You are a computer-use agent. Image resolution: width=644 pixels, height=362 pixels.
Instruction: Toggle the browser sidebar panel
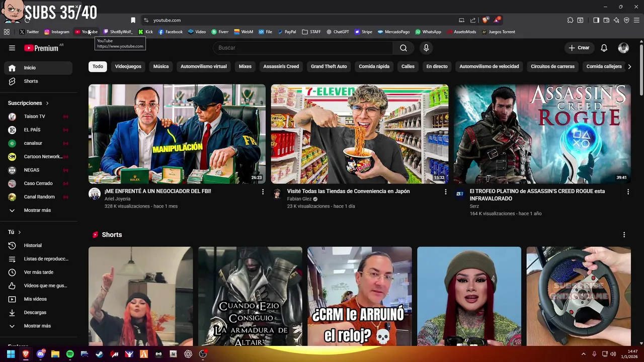click(x=596, y=20)
